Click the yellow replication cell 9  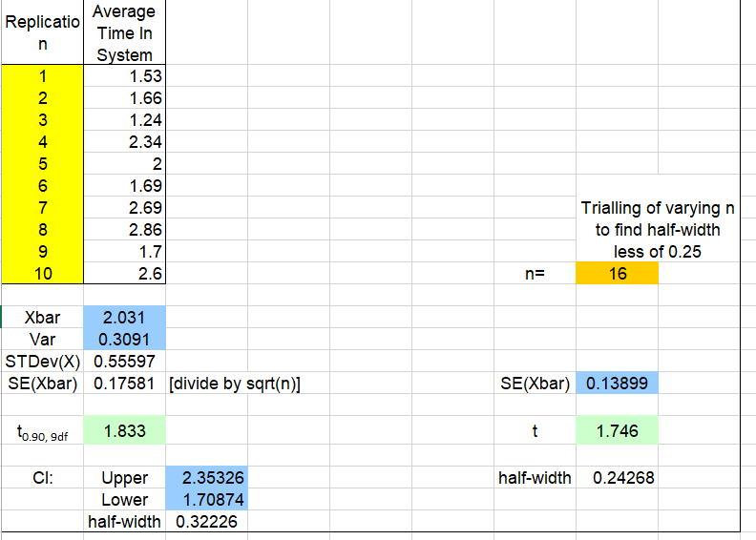click(x=42, y=251)
